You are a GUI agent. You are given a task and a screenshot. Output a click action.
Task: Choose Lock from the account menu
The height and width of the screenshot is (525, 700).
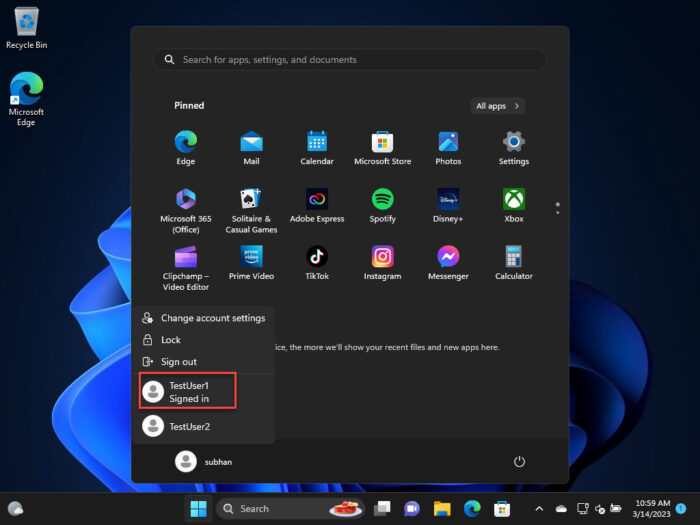click(171, 340)
